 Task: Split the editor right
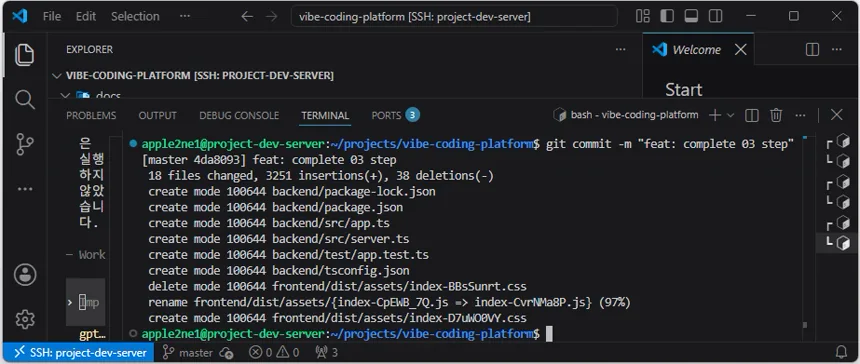pyautogui.click(x=812, y=49)
